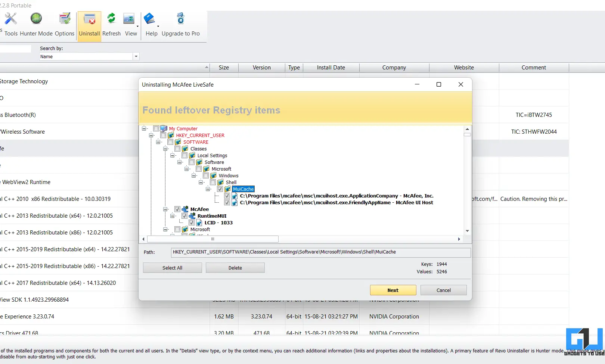
Task: Click the HKEY_CURRENT_USER registry key icon
Action: tap(171, 135)
